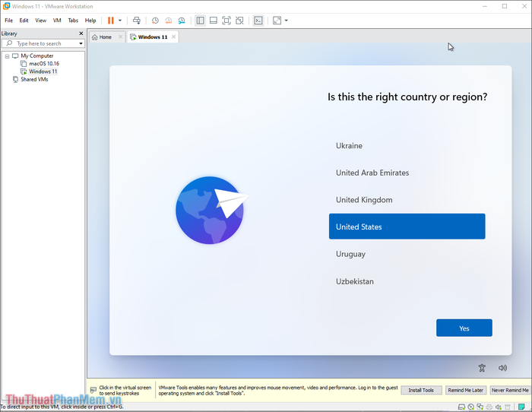Confirm the region with the Yes button
Viewport: 532px width, 412px height.
tap(464, 328)
